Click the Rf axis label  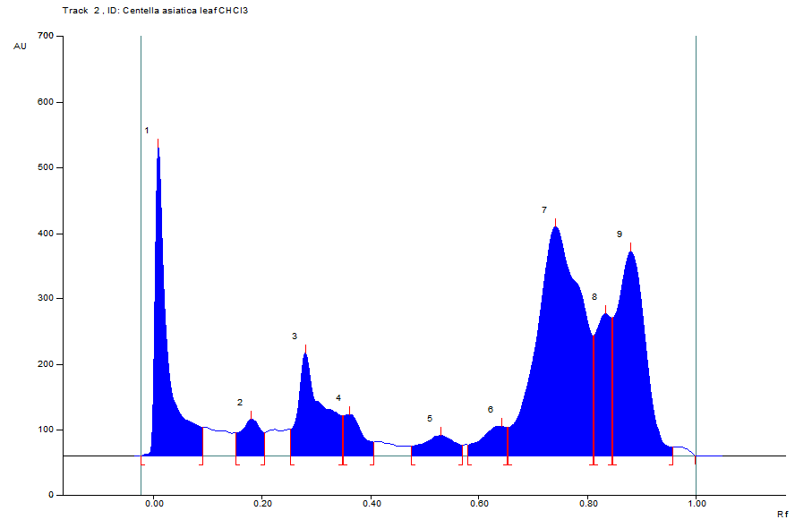[x=782, y=515]
